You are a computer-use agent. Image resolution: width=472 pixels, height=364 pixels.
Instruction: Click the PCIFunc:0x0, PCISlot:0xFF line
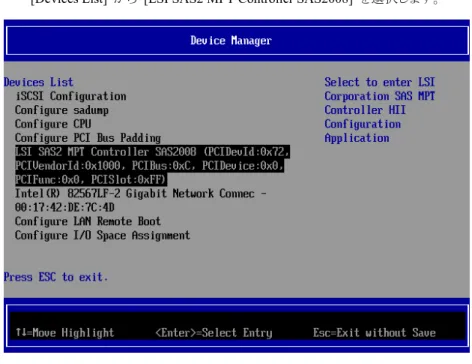pos(91,180)
